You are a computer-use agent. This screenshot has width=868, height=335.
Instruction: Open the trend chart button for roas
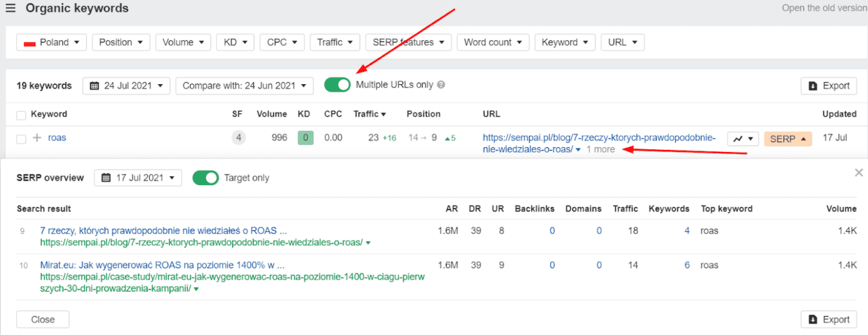(x=743, y=138)
